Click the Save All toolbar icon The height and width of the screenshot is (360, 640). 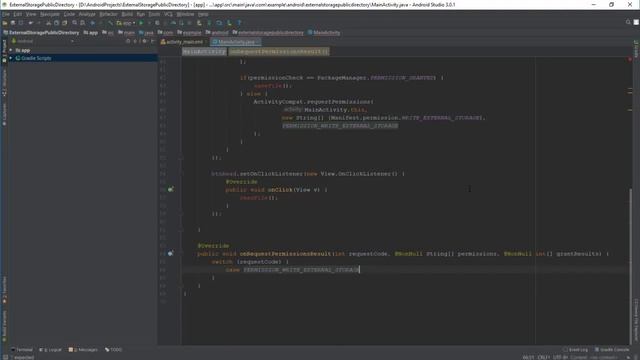[13, 23]
